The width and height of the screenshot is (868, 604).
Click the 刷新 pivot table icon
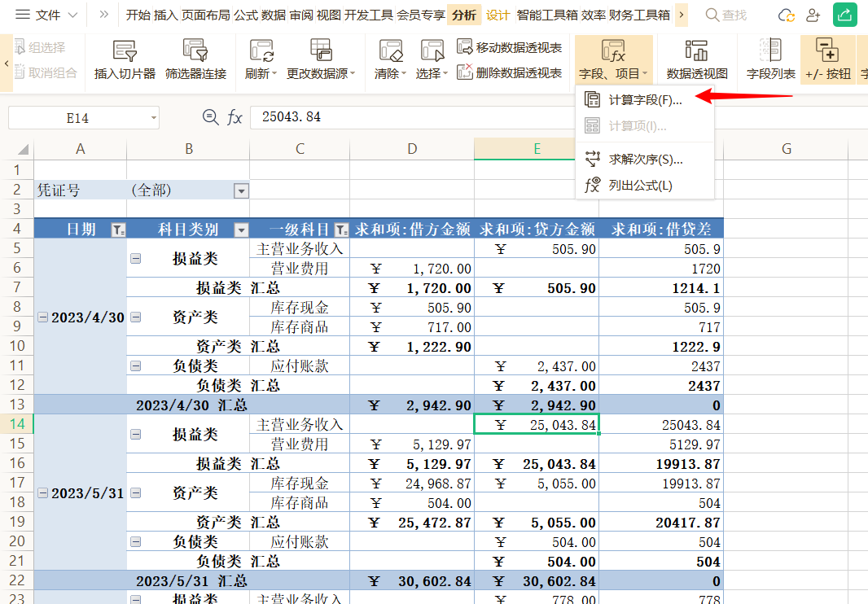click(261, 51)
